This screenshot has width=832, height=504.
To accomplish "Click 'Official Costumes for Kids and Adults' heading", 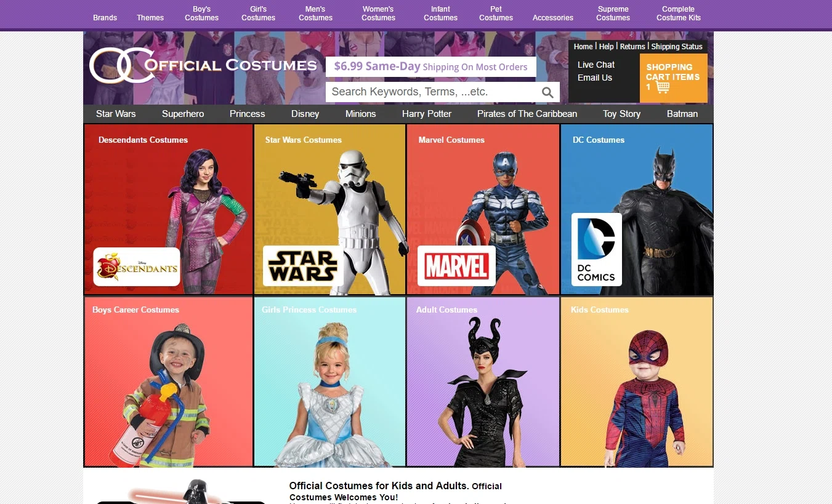I will [x=379, y=486].
